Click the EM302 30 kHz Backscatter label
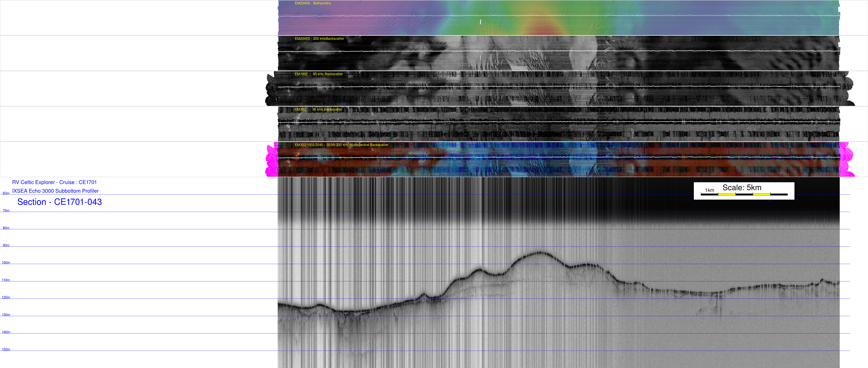Screen dimensions: 868x368 318,110
